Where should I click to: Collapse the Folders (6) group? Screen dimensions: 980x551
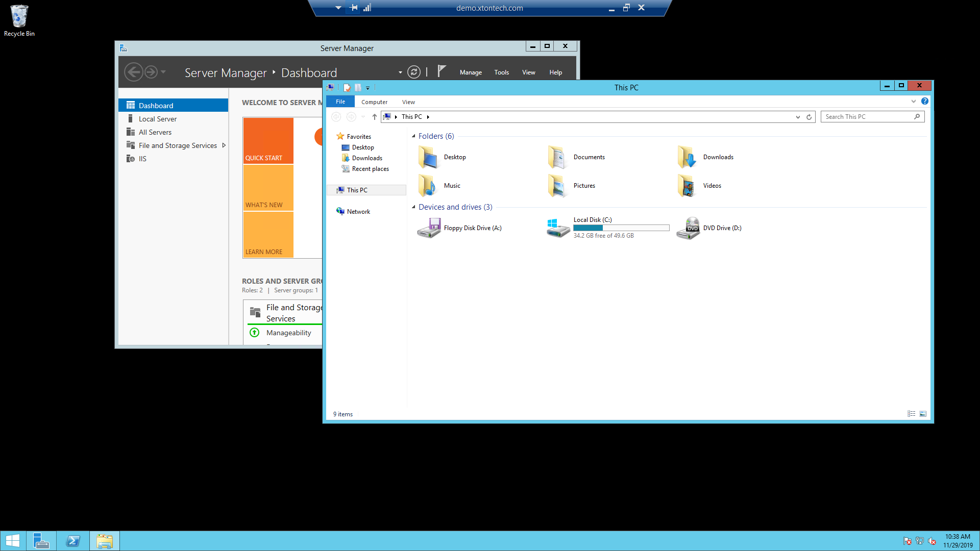[413, 136]
